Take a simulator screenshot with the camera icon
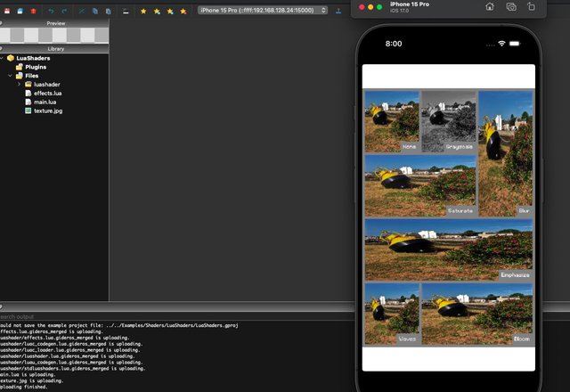The height and width of the screenshot is (392, 570). [x=511, y=6]
